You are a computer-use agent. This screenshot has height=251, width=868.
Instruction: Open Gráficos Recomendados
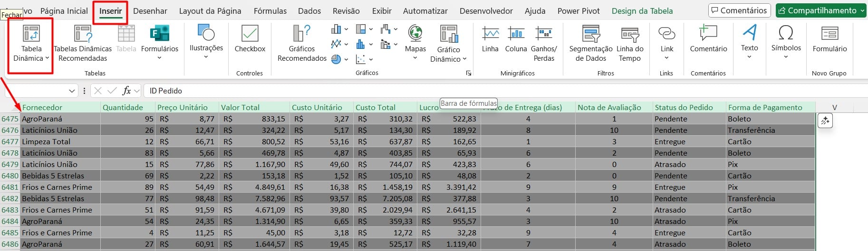click(x=302, y=43)
